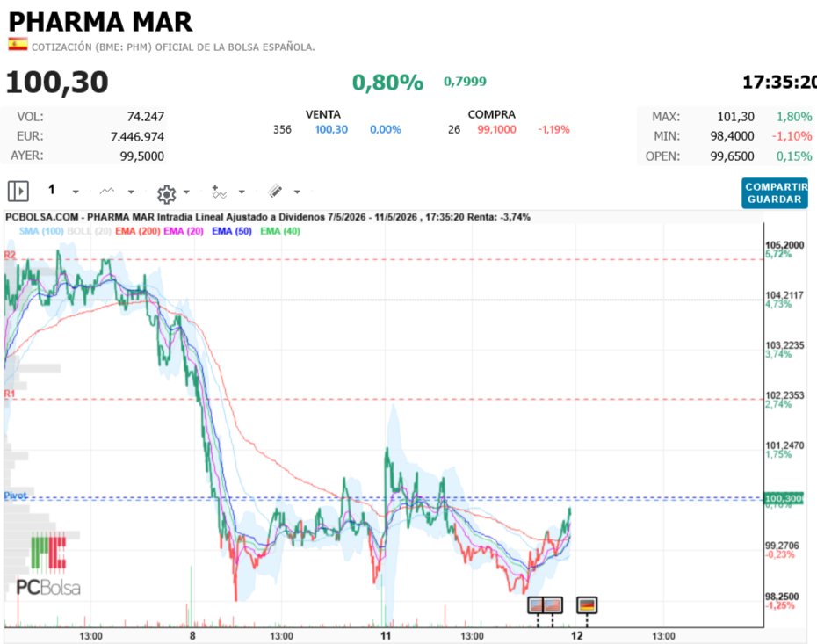The height and width of the screenshot is (644, 817).
Task: Click the 100,300 price axis tag
Action: (784, 498)
